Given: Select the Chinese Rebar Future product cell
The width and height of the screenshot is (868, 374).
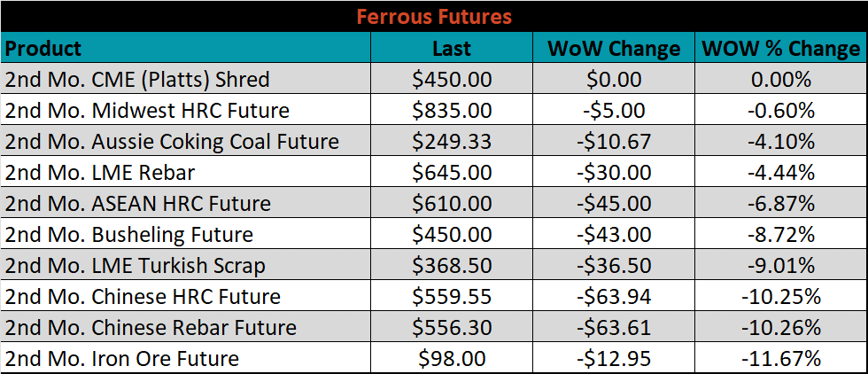Looking at the screenshot, I should tap(186, 326).
